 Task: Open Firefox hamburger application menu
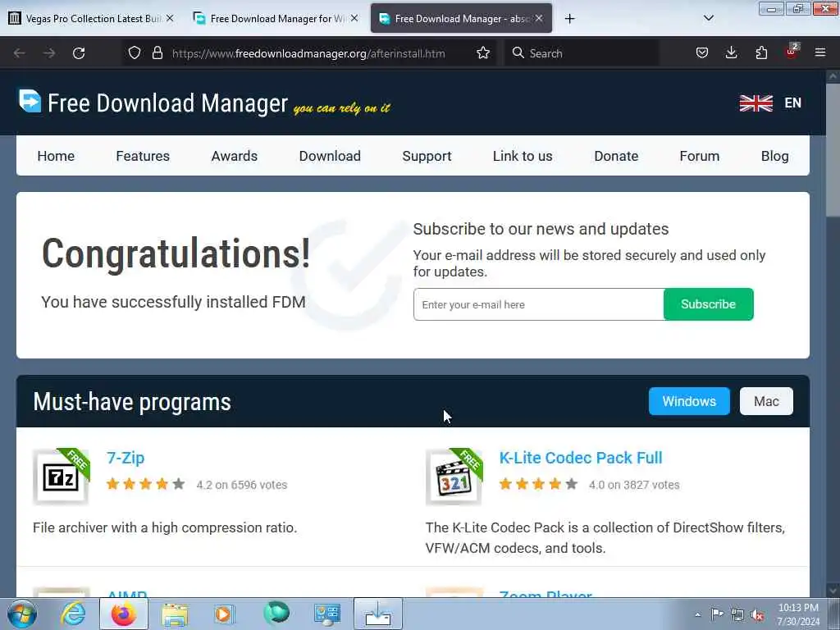click(820, 52)
